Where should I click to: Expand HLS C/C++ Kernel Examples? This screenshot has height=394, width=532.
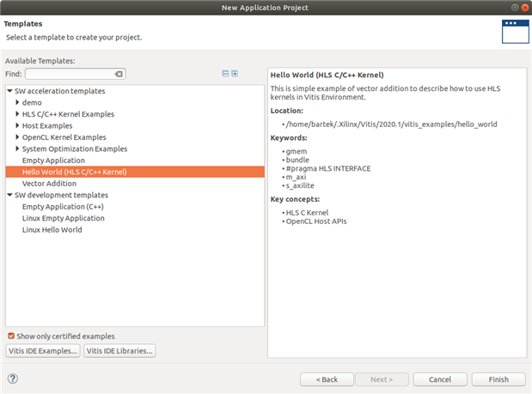(x=17, y=114)
